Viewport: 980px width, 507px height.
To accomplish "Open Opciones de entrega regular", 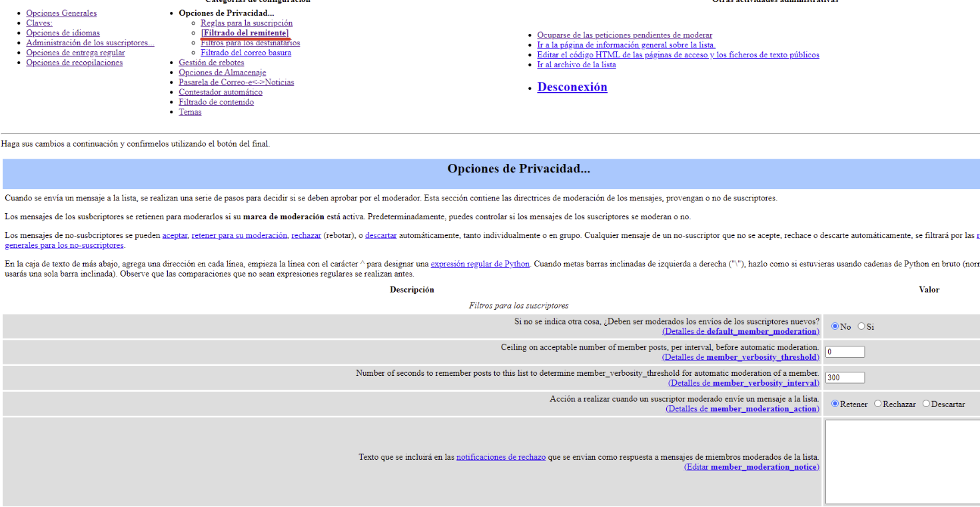I will [75, 53].
